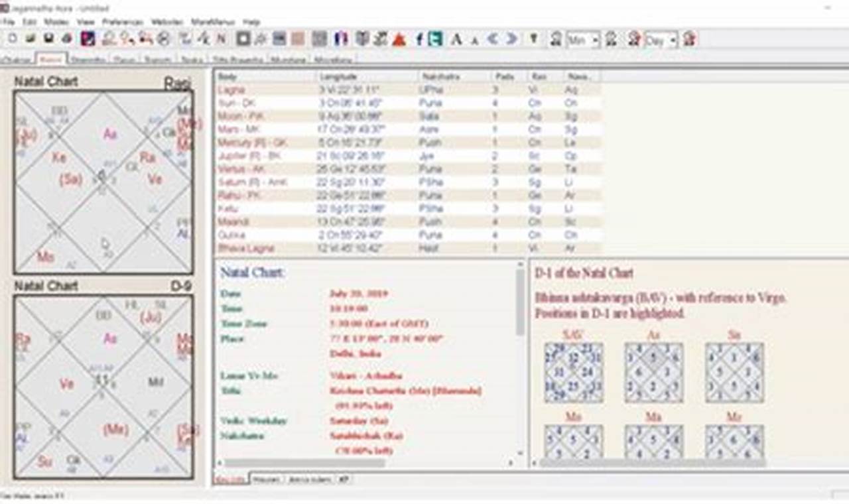Screen dimensions: 849x504
Task: Open the Preferences menu
Action: pos(121,21)
